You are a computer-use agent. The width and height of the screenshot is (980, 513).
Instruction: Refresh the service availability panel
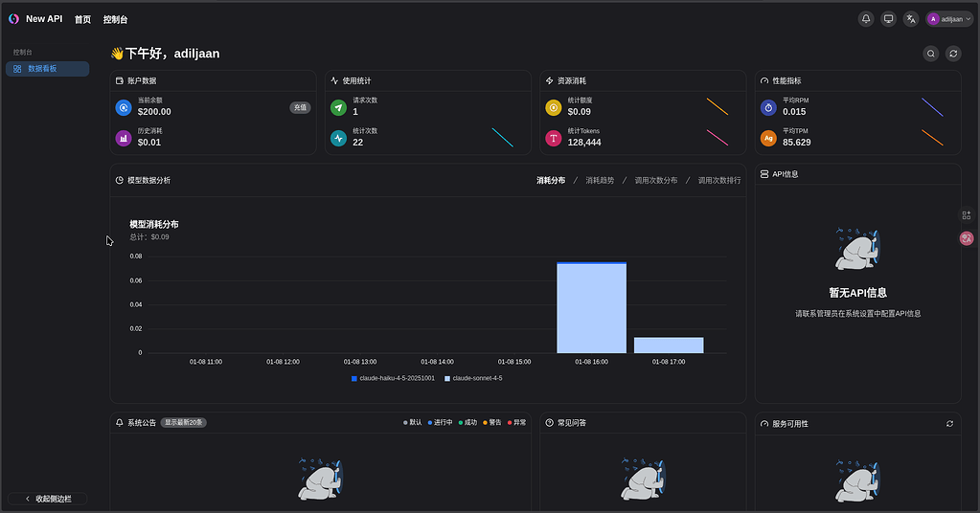[949, 424]
